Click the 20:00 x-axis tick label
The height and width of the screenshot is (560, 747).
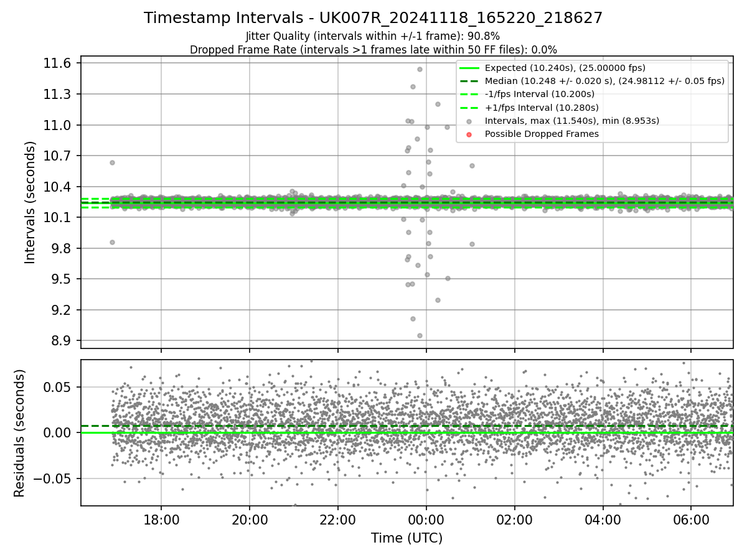(x=250, y=520)
